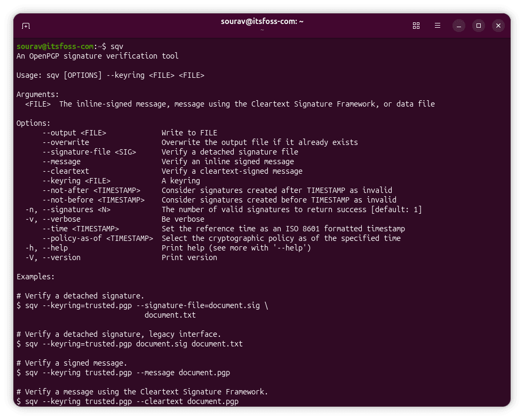Click the '--overwrite' option
This screenshot has width=524, height=420.
pyautogui.click(x=66, y=142)
